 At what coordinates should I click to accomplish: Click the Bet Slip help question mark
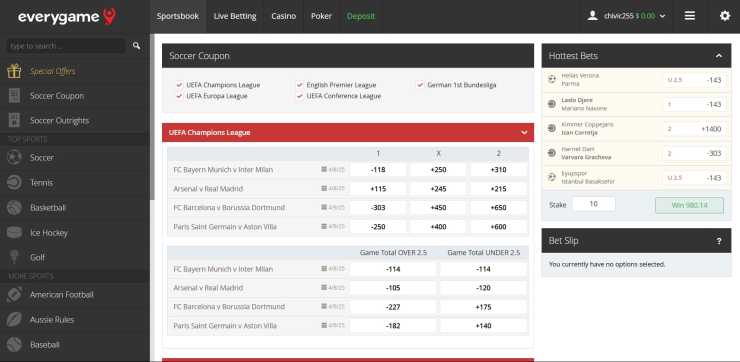pos(719,241)
